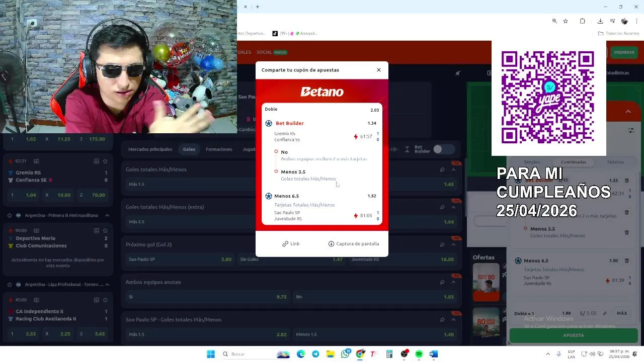Switch bet slip to Sistema tab

coord(615,162)
